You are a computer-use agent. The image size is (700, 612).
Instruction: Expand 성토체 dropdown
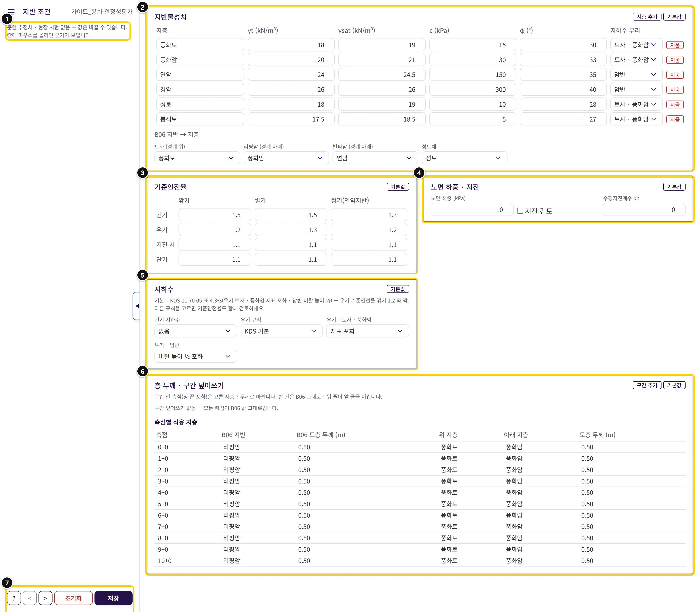pyautogui.click(x=464, y=158)
